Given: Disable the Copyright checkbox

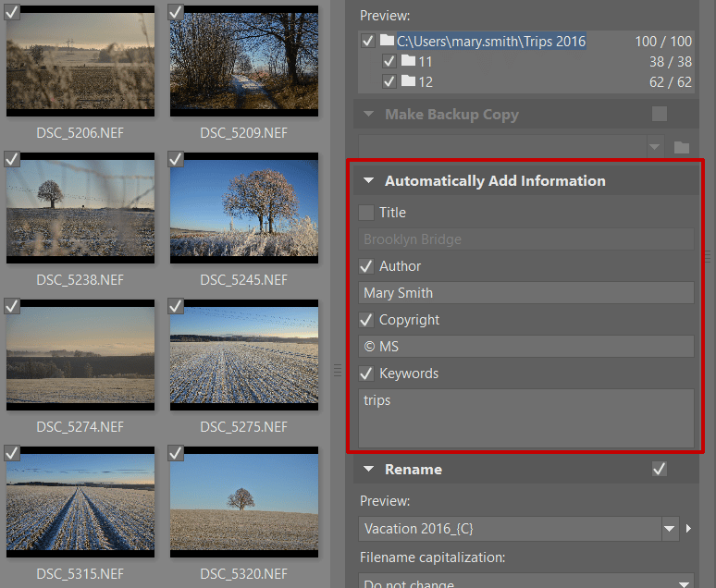Looking at the screenshot, I should click(366, 320).
